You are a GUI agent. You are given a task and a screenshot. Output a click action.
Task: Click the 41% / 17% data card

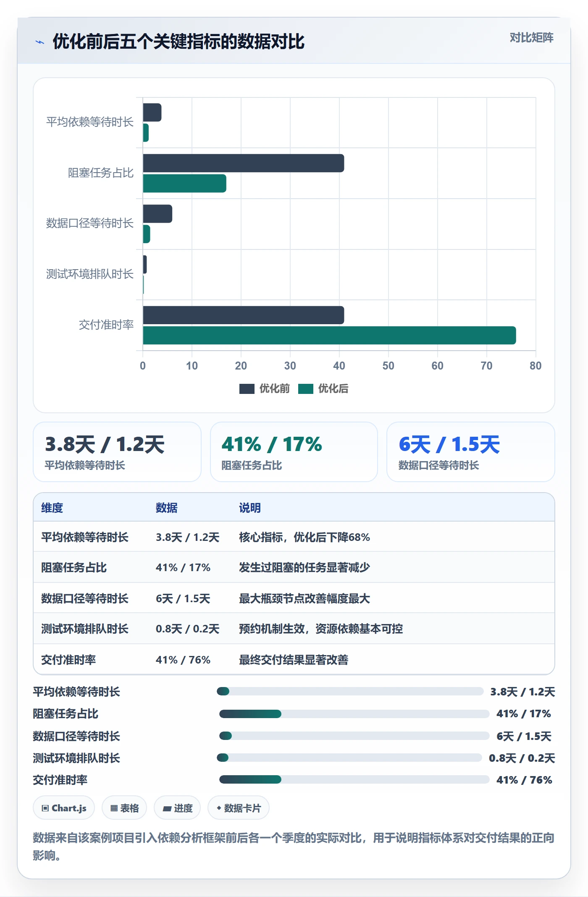coord(294,452)
